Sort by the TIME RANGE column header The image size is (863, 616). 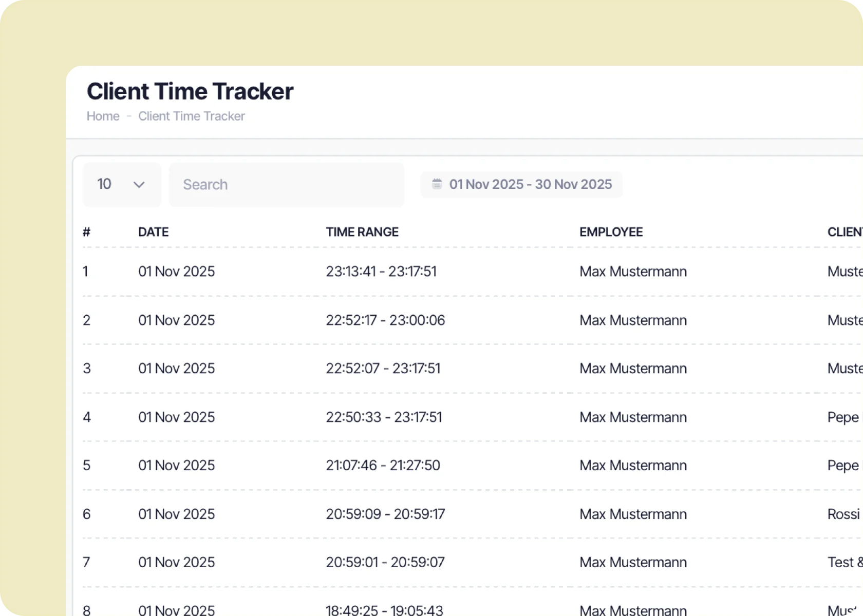pos(362,232)
